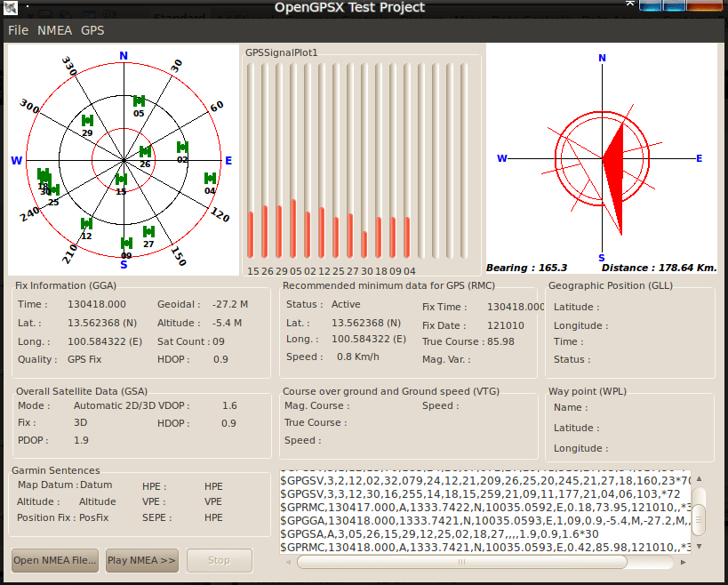The height and width of the screenshot is (585, 728).
Task: Click the PDOP value 1.9
Action: click(81, 440)
